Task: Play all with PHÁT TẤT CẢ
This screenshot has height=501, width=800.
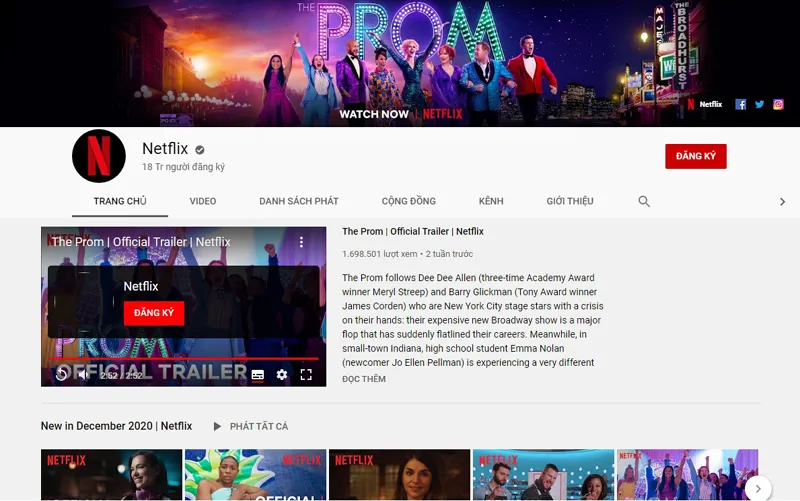Action: (x=251, y=427)
